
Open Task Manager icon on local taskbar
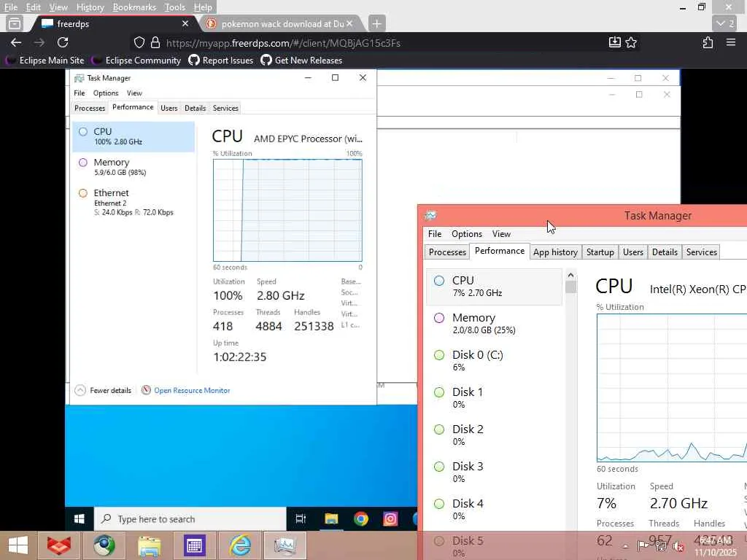(x=285, y=545)
